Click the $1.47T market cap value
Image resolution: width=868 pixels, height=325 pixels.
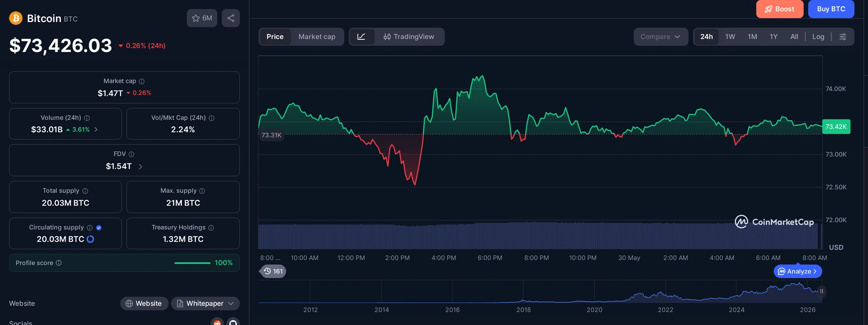coord(110,93)
